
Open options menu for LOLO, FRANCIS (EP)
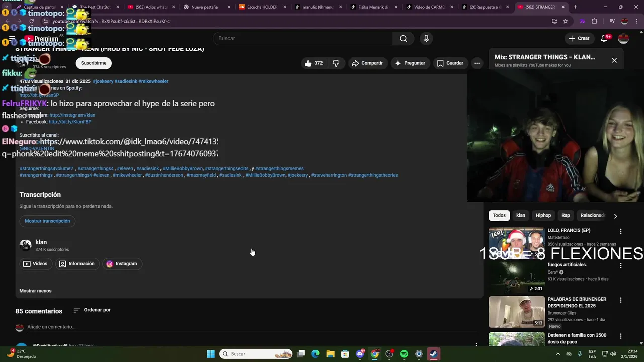click(x=621, y=231)
